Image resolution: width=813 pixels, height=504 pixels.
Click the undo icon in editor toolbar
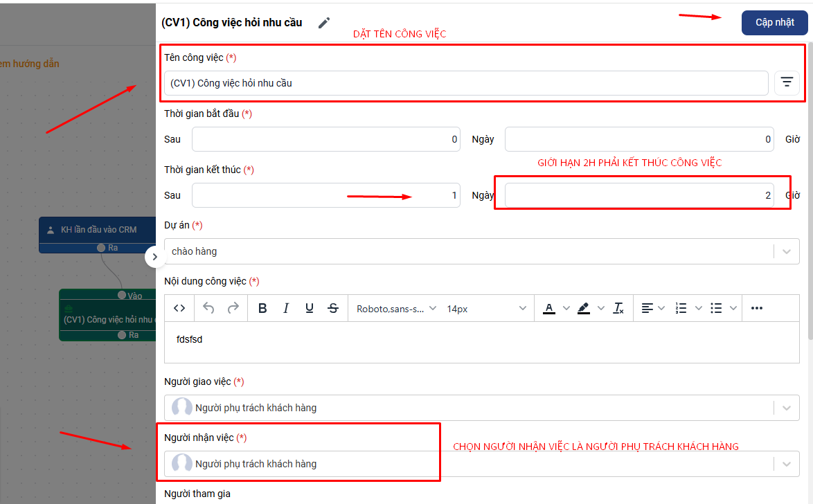click(x=208, y=308)
